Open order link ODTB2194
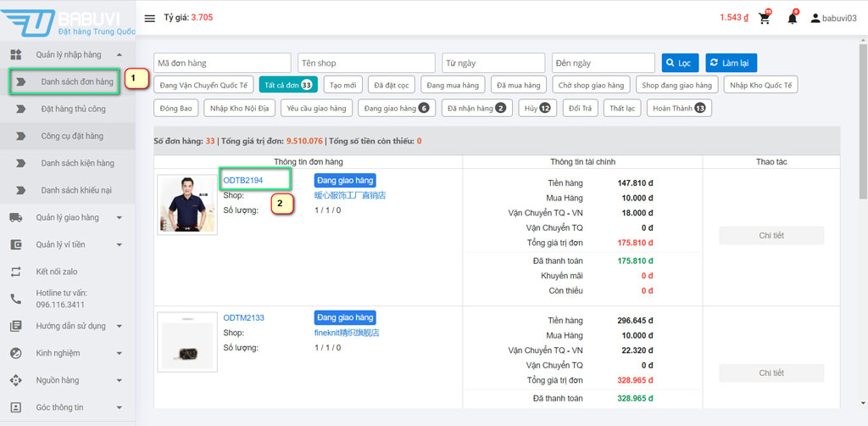 tap(242, 180)
